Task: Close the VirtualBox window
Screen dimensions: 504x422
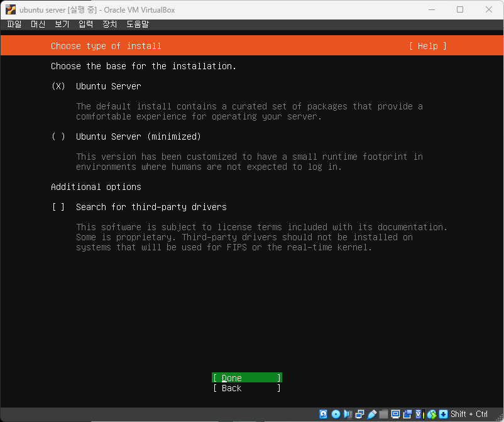Action: 489,9
